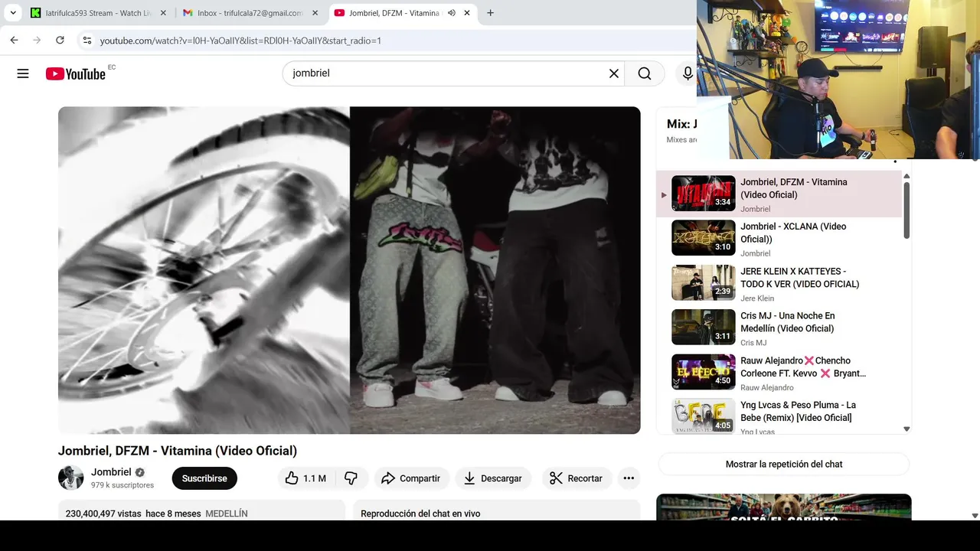Viewport: 980px width, 551px height.
Task: Open the YouTube hamburger guide menu
Action: (x=23, y=73)
